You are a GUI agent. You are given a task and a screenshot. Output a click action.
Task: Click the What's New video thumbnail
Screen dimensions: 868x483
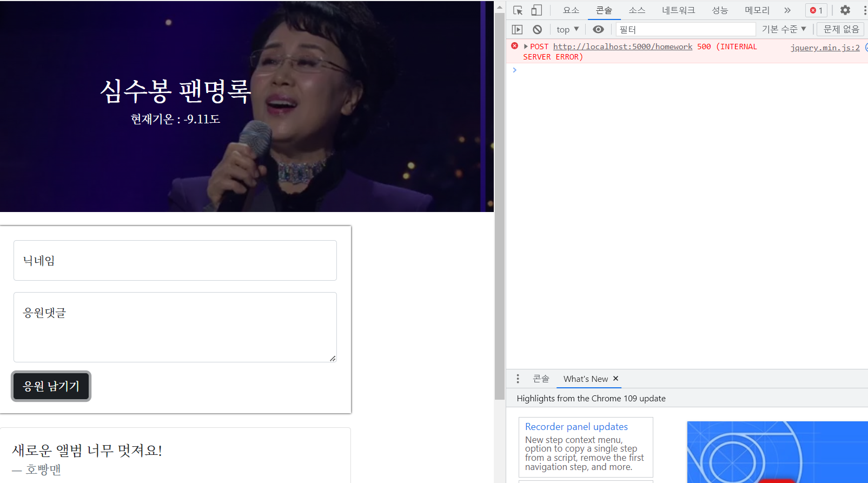pyautogui.click(x=778, y=452)
